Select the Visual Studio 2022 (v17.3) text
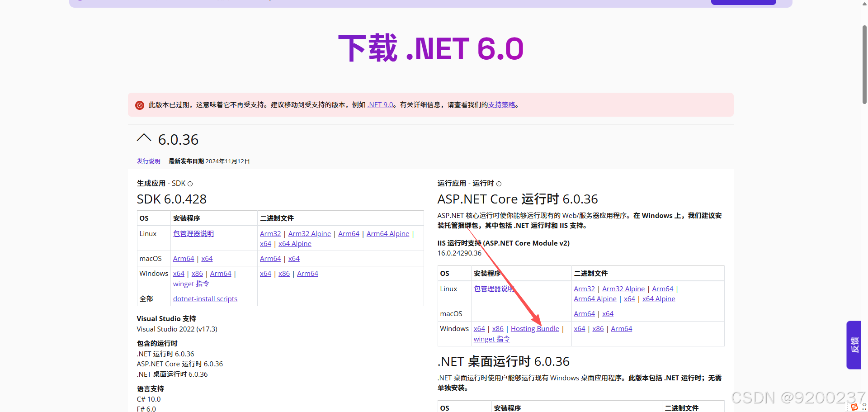 coord(177,329)
